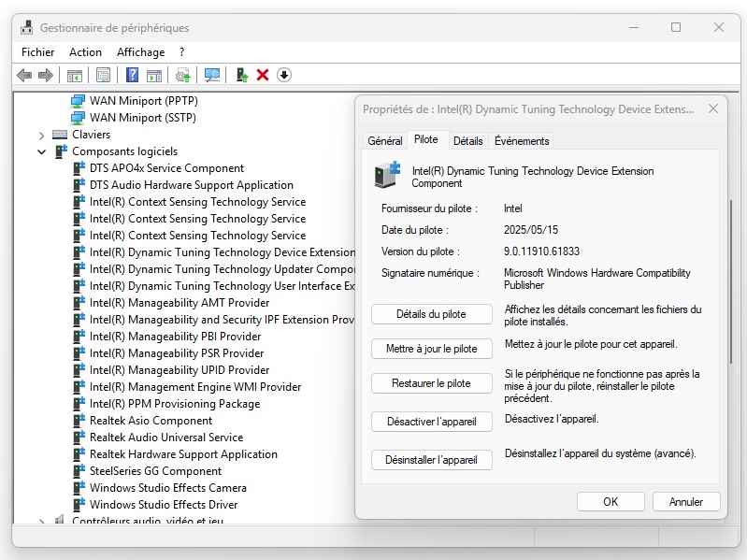Open the Action menu
This screenshot has height=560, width=747.
[85, 52]
